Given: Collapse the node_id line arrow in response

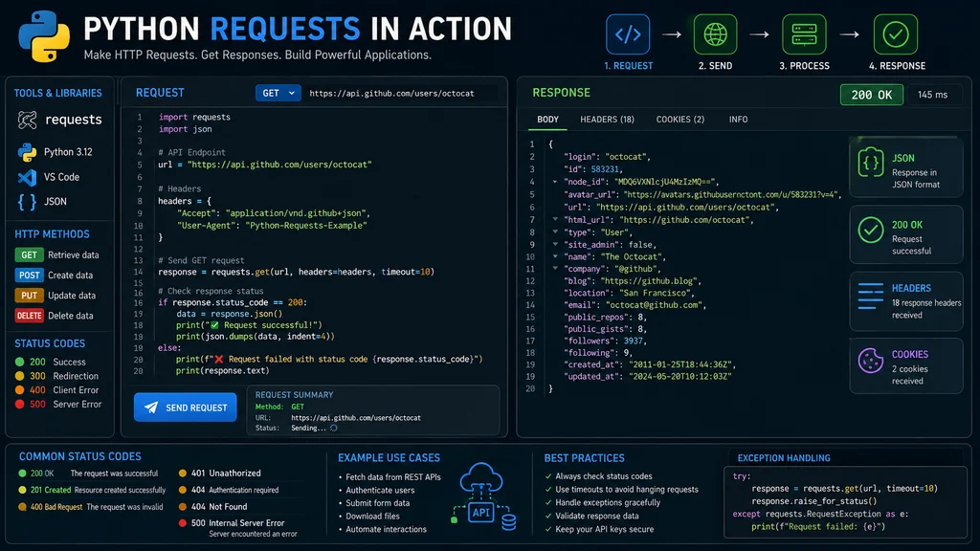Looking at the screenshot, I should 554,182.
